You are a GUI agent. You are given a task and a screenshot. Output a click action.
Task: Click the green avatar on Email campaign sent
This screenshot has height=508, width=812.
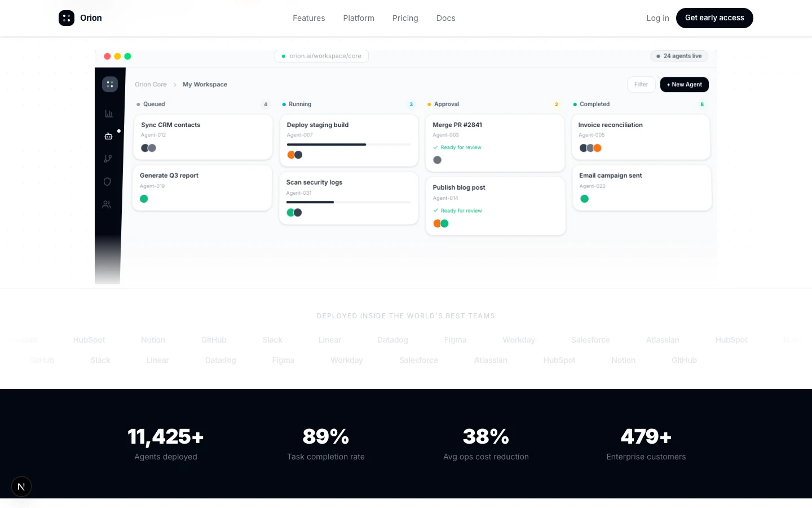coord(584,199)
